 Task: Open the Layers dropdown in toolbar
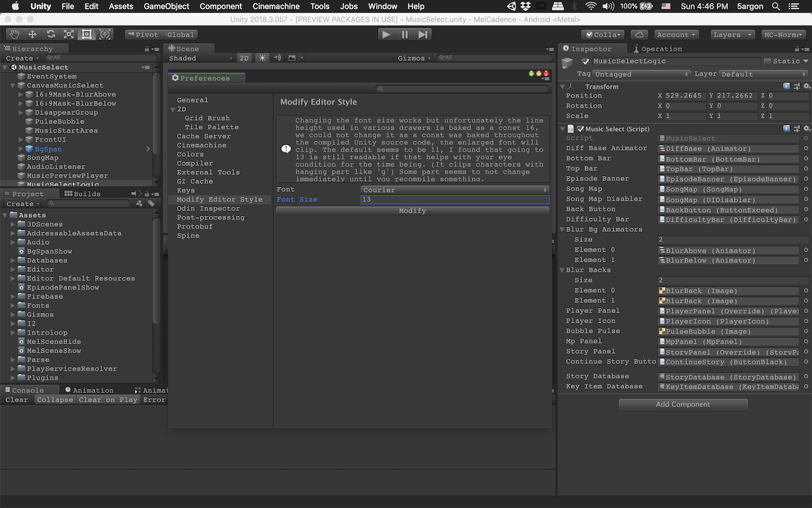[732, 34]
